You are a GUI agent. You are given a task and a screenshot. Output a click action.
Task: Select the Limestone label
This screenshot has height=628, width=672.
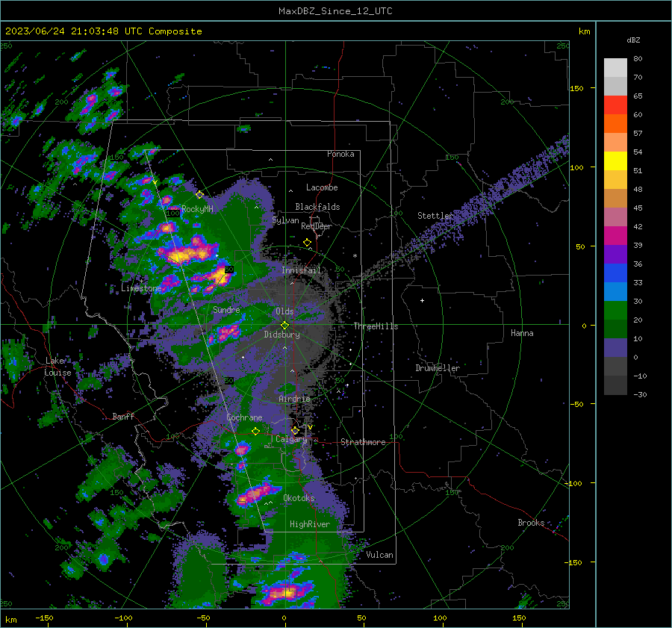coord(141,288)
